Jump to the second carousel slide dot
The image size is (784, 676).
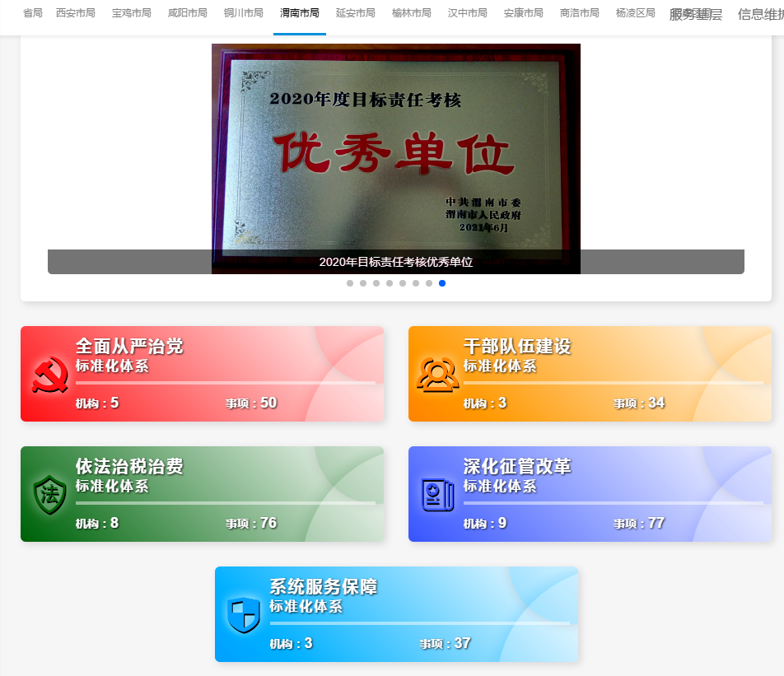(363, 283)
